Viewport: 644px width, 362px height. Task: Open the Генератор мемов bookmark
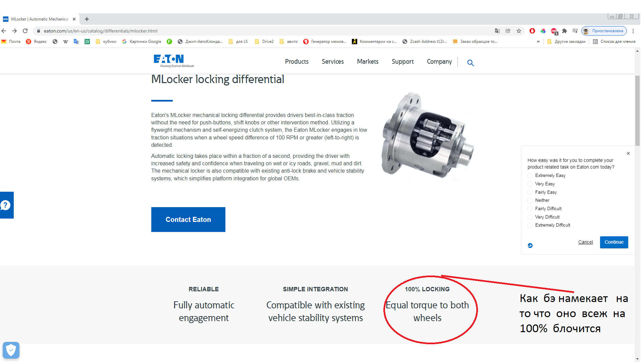click(325, 42)
